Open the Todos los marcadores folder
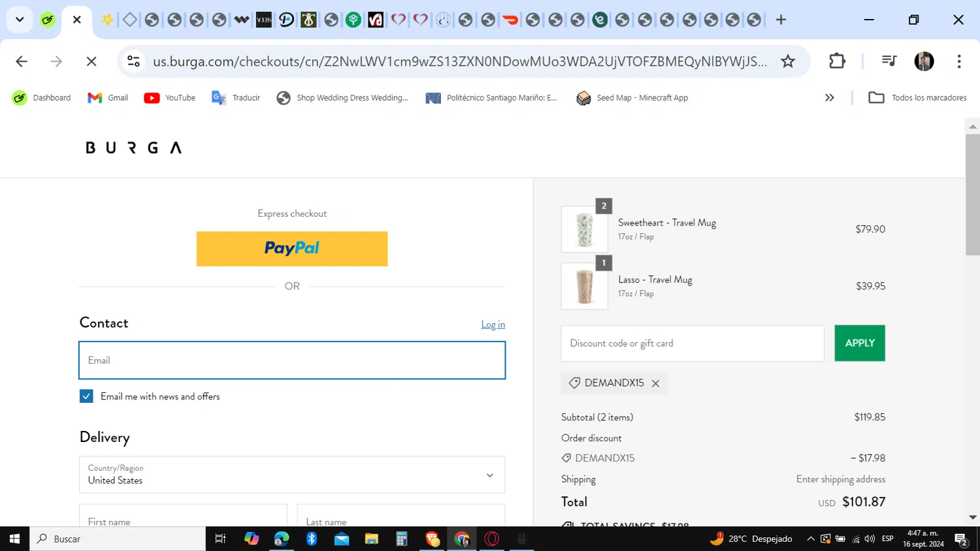Image resolution: width=980 pixels, height=551 pixels. point(917,98)
